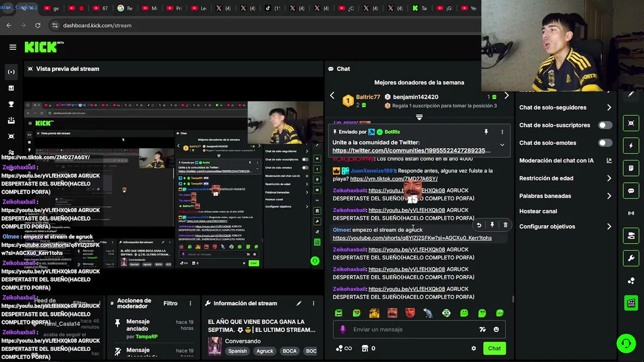Send the fire emote from quick emotes

pyautogui.click(x=374, y=313)
